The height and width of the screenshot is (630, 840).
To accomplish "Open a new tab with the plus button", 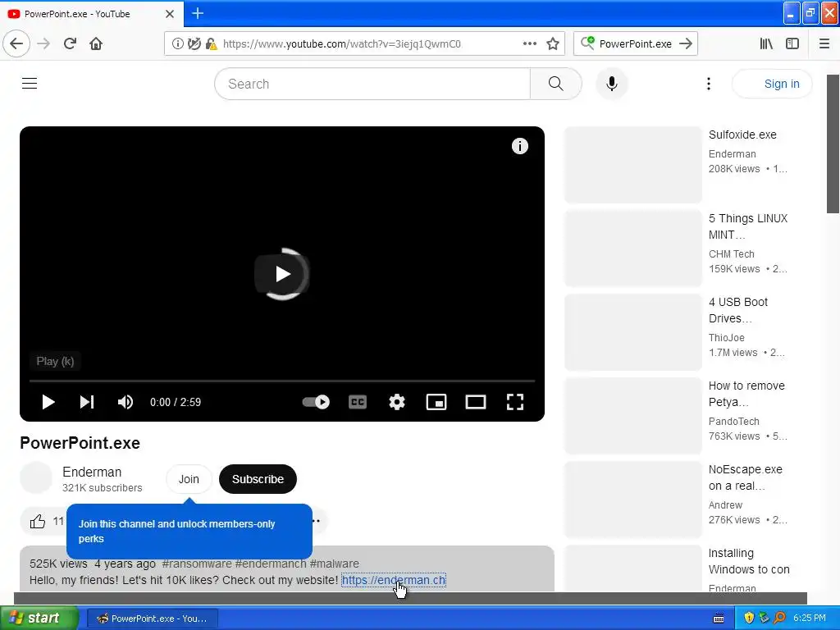I will [x=198, y=13].
